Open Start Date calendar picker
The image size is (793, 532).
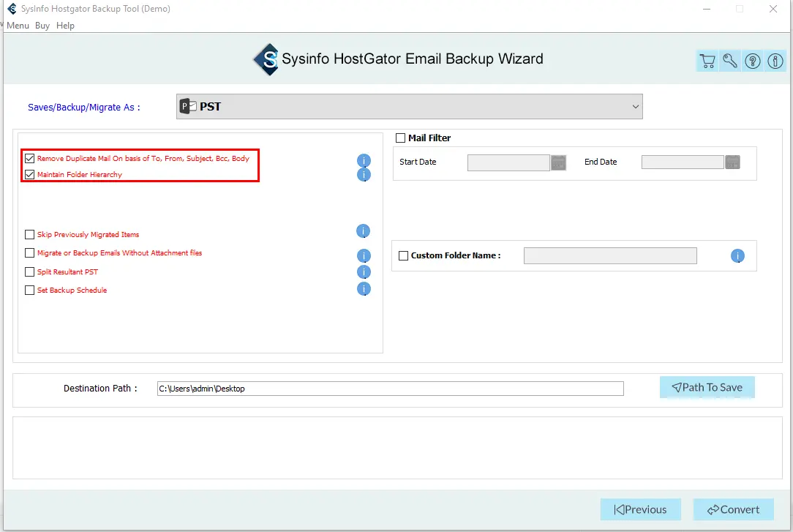[558, 163]
